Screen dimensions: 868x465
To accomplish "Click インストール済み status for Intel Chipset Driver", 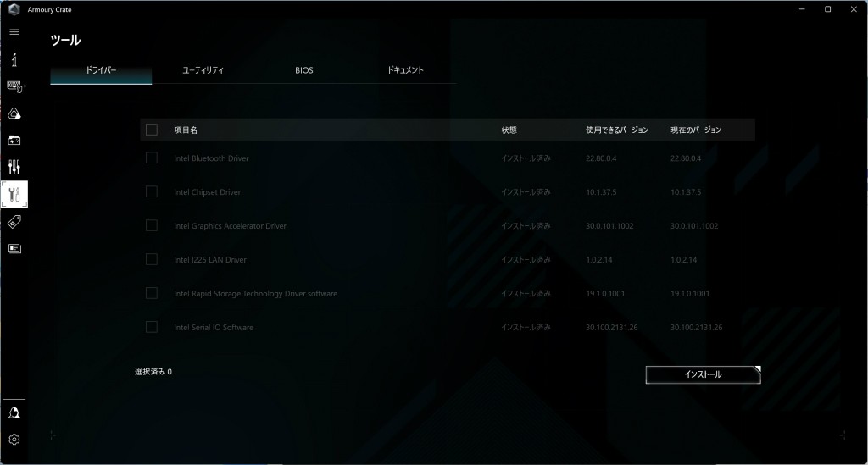I will pos(526,192).
